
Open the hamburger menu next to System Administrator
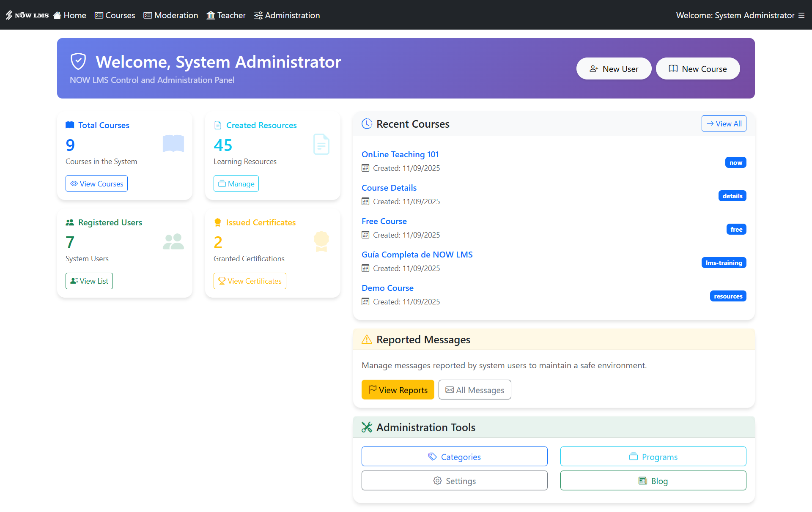[801, 15]
